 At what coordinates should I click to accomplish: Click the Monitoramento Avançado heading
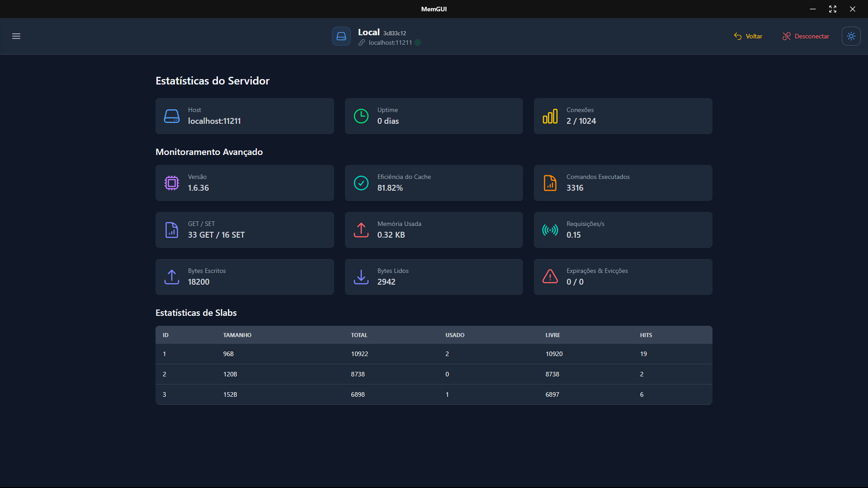[x=209, y=152]
